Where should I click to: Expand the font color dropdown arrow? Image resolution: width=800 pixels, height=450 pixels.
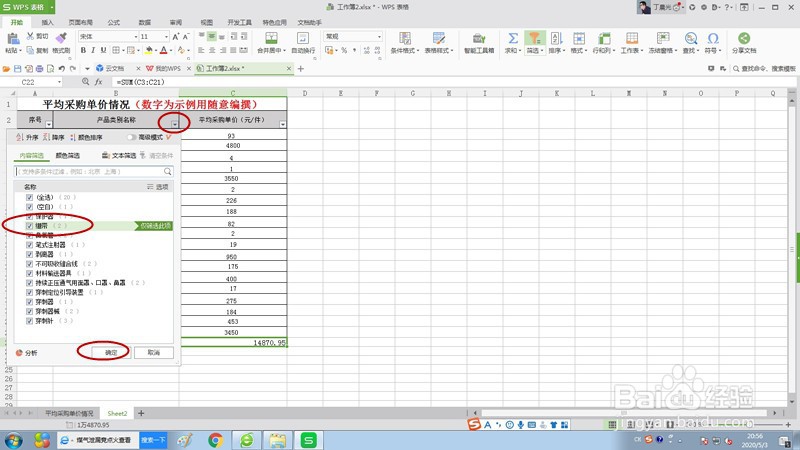pos(171,50)
